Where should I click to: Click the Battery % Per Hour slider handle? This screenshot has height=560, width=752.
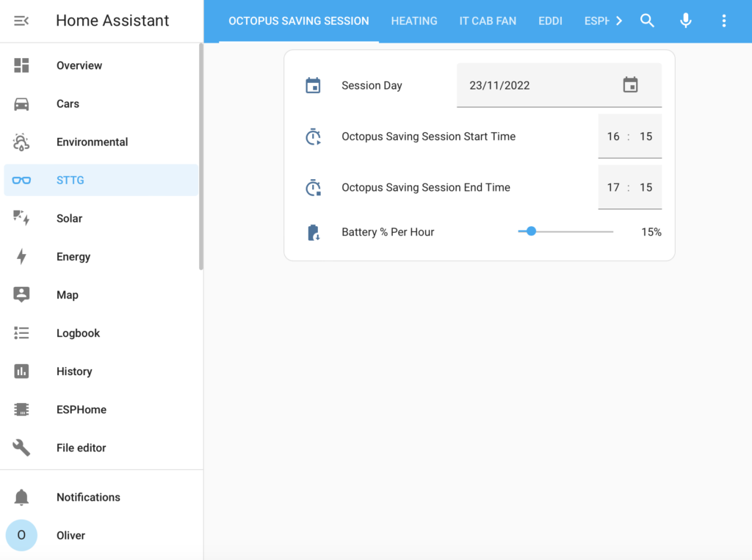pos(531,232)
